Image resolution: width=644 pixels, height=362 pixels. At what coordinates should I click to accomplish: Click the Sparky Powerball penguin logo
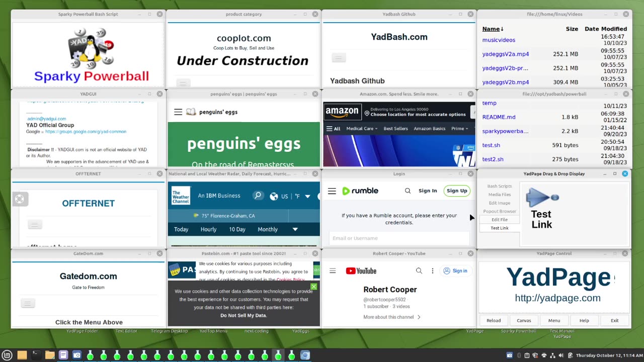(92, 48)
